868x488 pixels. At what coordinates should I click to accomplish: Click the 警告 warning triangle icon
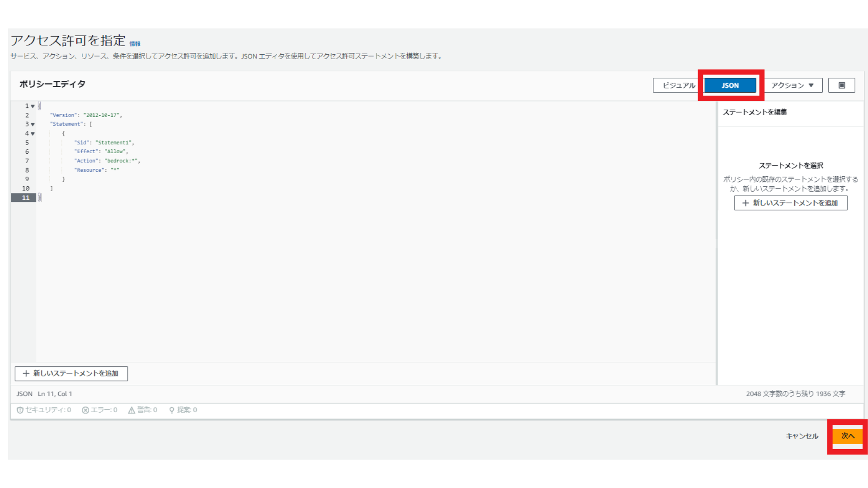point(132,410)
